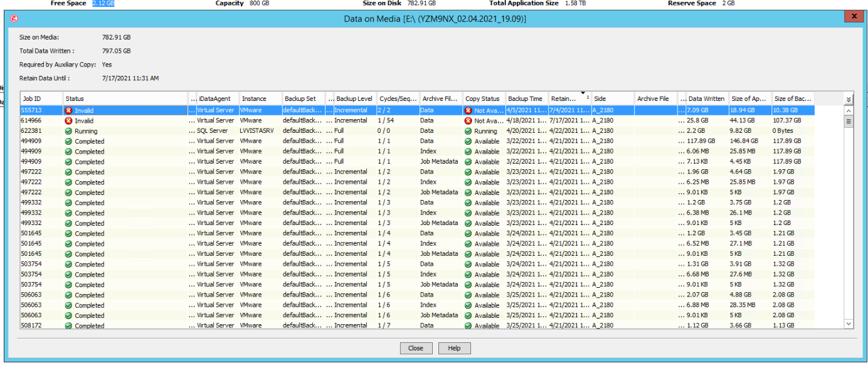
Task: Click the Running copy status icon for SQL Server job
Action: click(468, 131)
